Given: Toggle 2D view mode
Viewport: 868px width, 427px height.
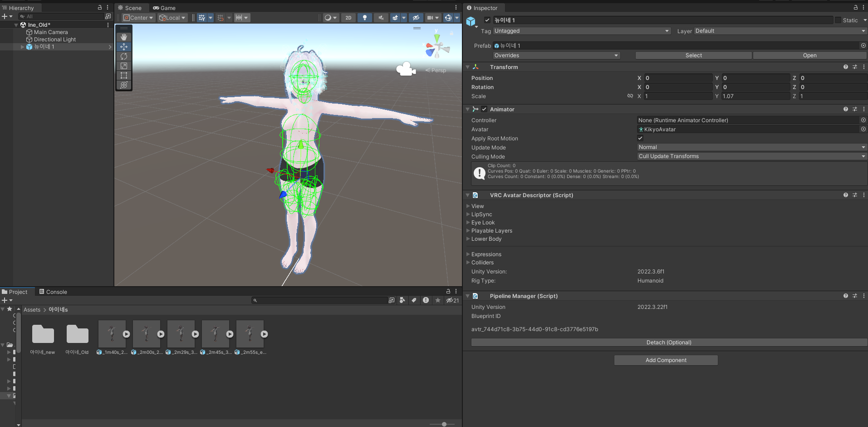Looking at the screenshot, I should 348,18.
